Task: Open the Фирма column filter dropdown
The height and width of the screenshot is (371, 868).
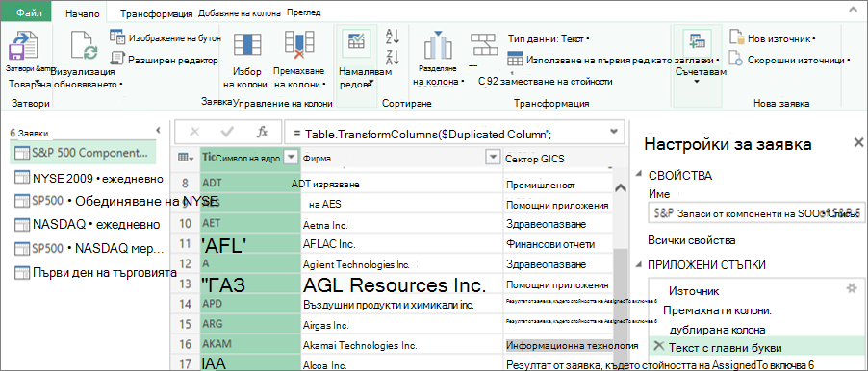Action: click(493, 159)
